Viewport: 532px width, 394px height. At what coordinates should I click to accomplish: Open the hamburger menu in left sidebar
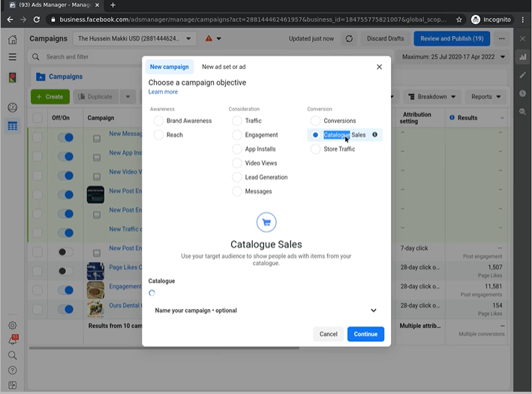(x=13, y=57)
